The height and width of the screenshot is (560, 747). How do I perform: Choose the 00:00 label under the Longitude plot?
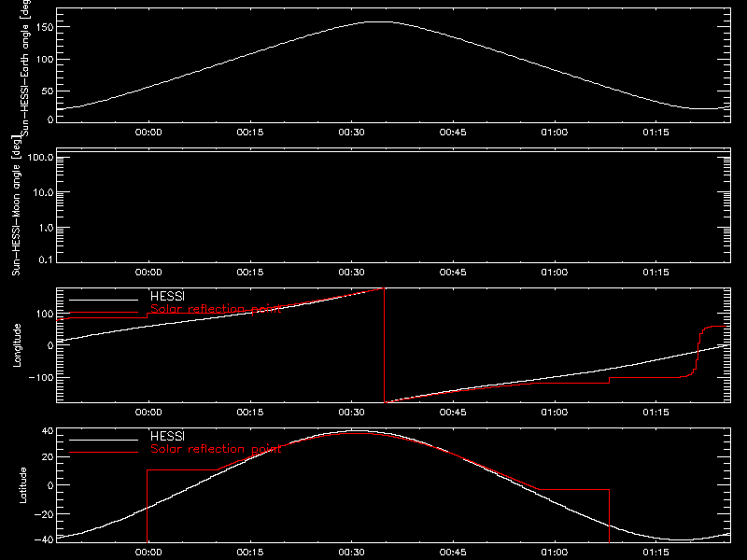(148, 413)
